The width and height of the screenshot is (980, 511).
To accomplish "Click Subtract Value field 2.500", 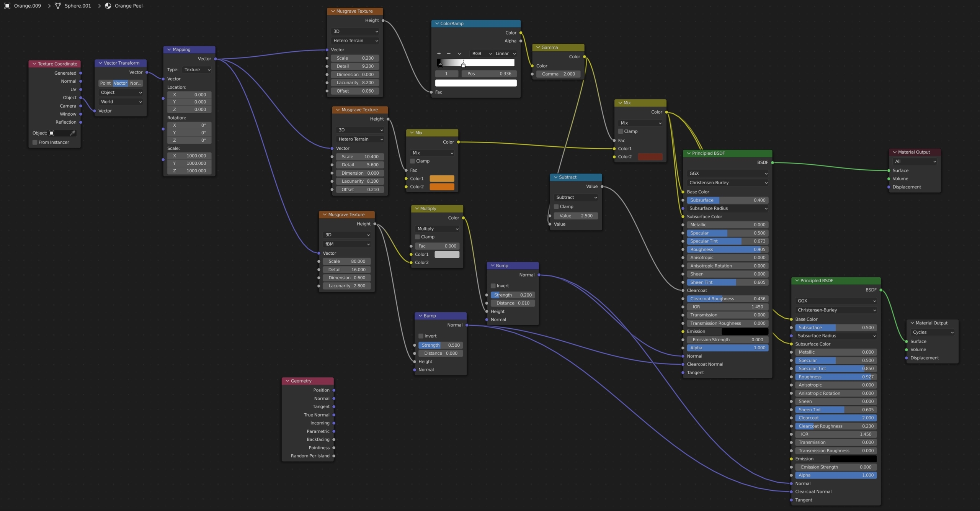I will [x=576, y=216].
